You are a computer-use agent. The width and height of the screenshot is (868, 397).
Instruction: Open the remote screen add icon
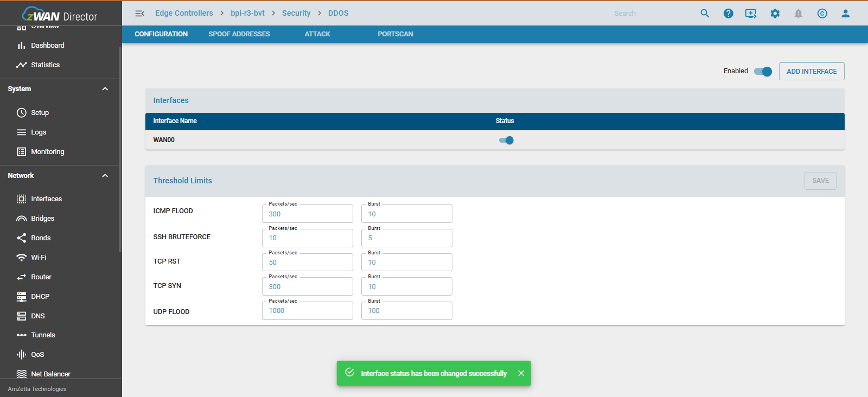click(751, 14)
